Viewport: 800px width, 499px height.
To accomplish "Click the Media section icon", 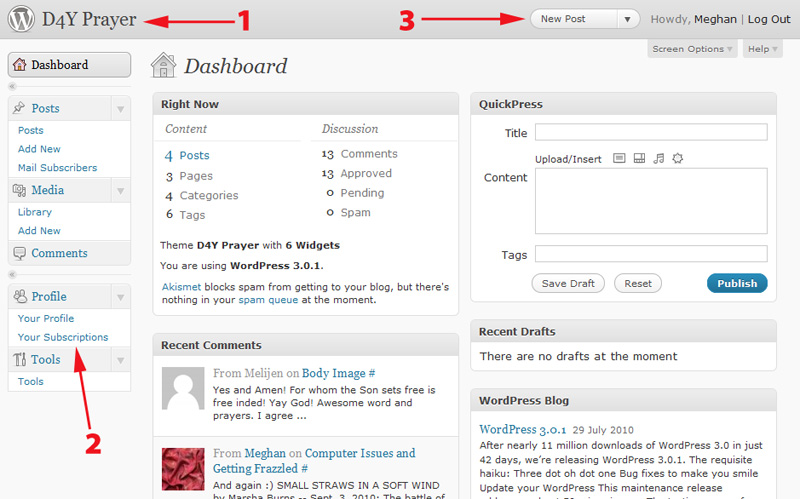I will click(19, 190).
